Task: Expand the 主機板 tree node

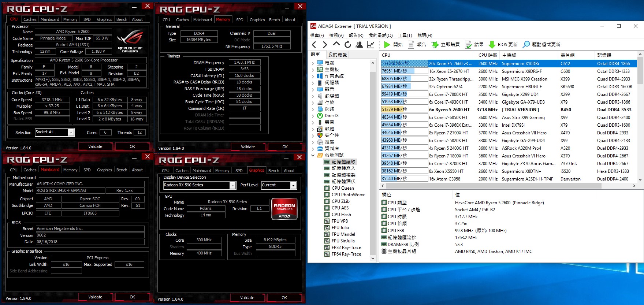Action: tap(313, 70)
